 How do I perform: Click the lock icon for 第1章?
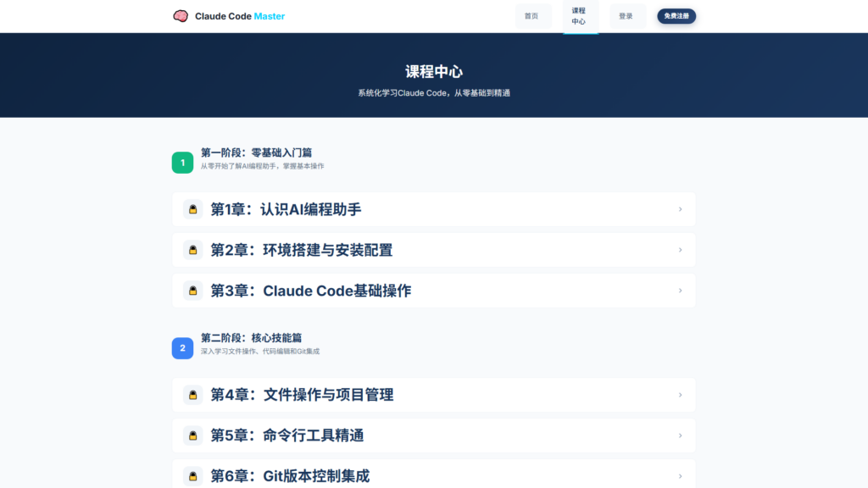(193, 209)
